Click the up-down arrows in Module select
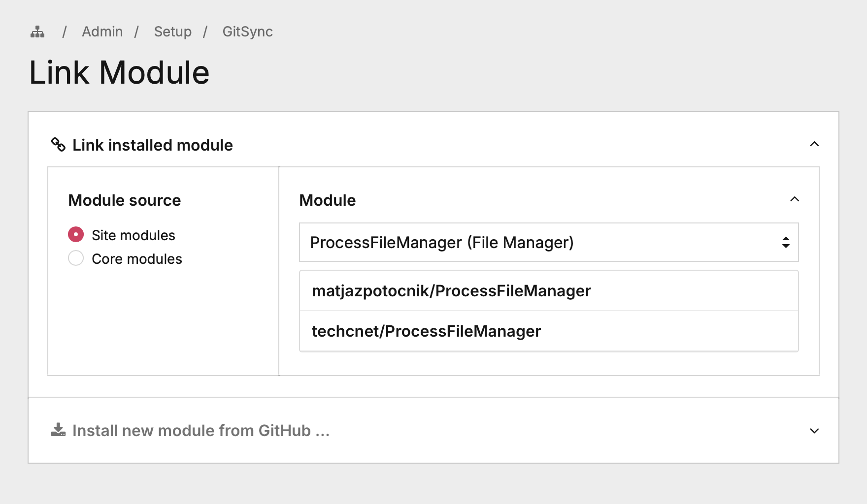 (x=786, y=242)
